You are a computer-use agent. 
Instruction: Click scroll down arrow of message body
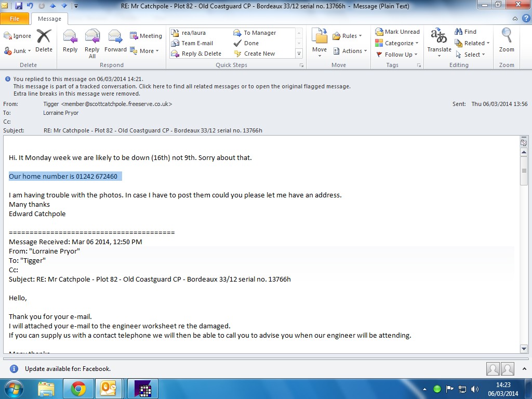(x=524, y=349)
